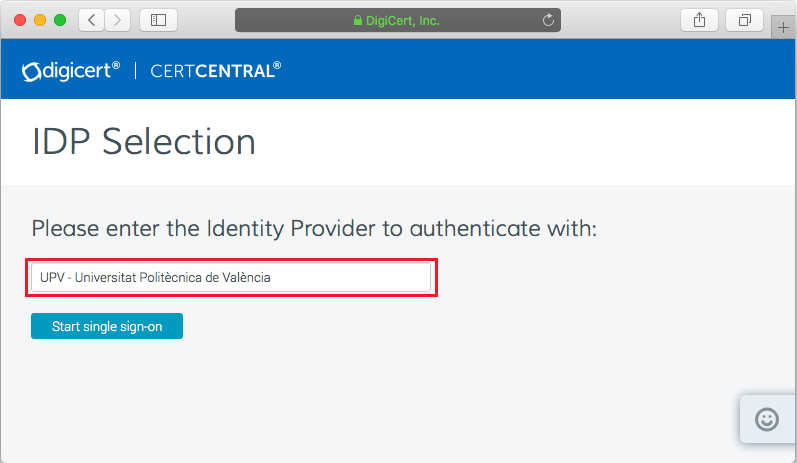The width and height of the screenshot is (797, 463).
Task: Click the green padlock security icon
Action: tap(358, 20)
